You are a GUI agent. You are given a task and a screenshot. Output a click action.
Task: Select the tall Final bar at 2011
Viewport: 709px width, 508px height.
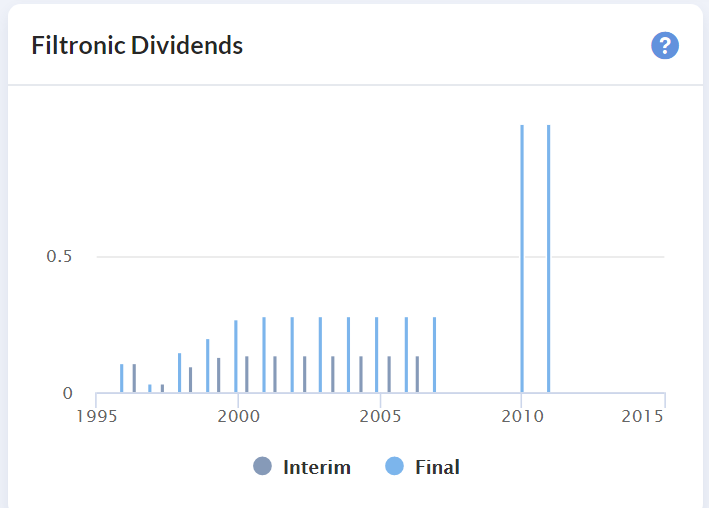548,258
